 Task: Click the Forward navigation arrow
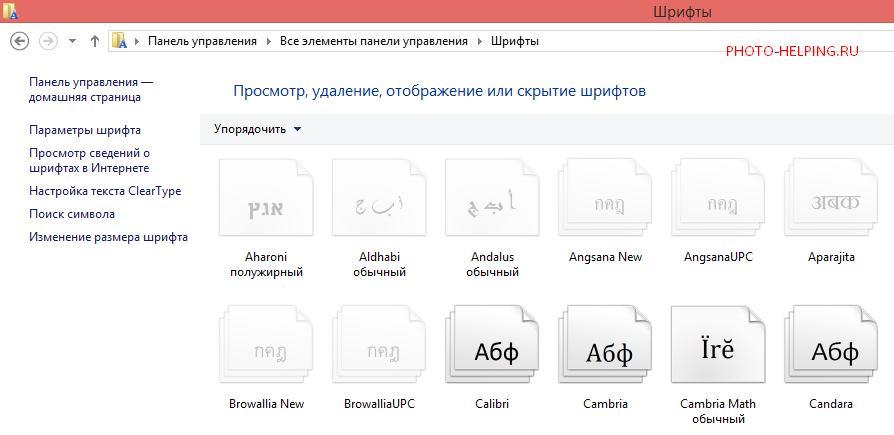[48, 41]
